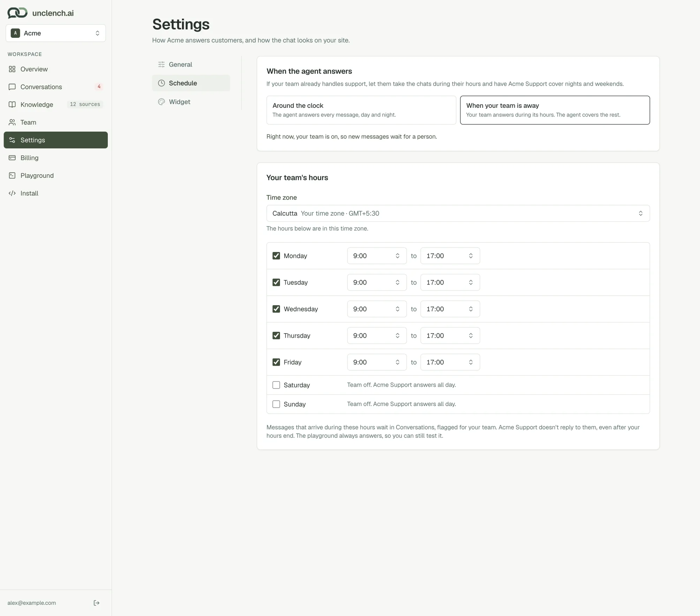Disable the Friday checkbox
Image resolution: width=700 pixels, height=616 pixels.
(276, 362)
